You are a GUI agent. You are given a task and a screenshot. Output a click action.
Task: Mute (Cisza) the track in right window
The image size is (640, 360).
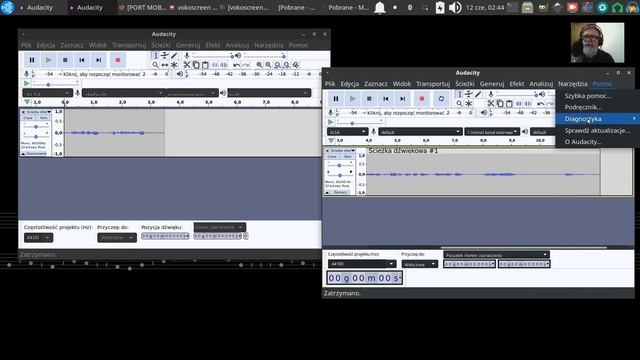pos(332,156)
